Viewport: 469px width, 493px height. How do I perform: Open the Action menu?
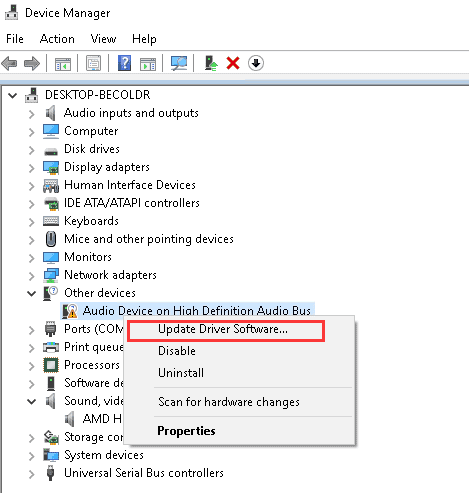click(57, 39)
